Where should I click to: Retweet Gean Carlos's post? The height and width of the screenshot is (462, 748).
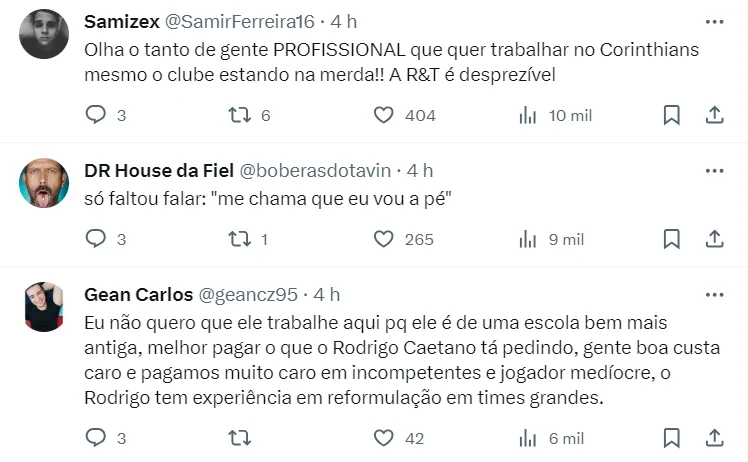[x=240, y=438]
